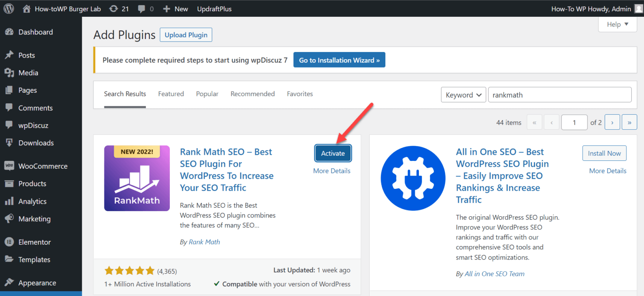Open the Rank Math author link

pos(204,242)
